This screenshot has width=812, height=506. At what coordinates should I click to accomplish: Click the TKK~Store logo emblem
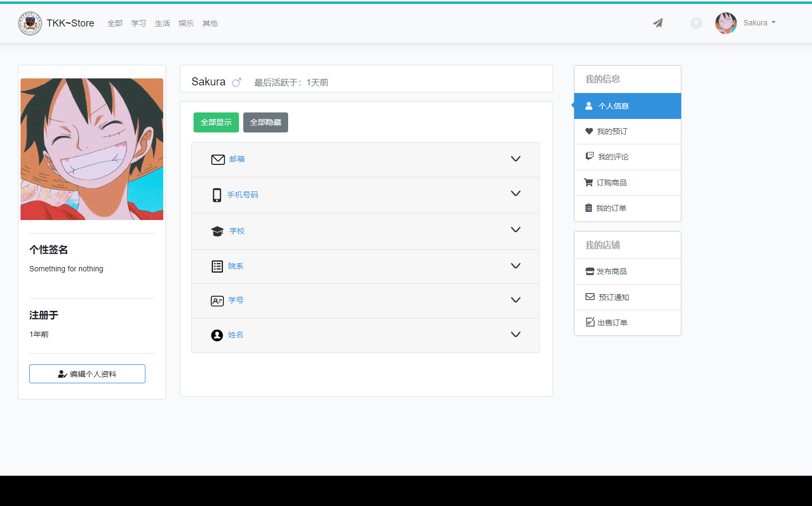click(x=30, y=23)
